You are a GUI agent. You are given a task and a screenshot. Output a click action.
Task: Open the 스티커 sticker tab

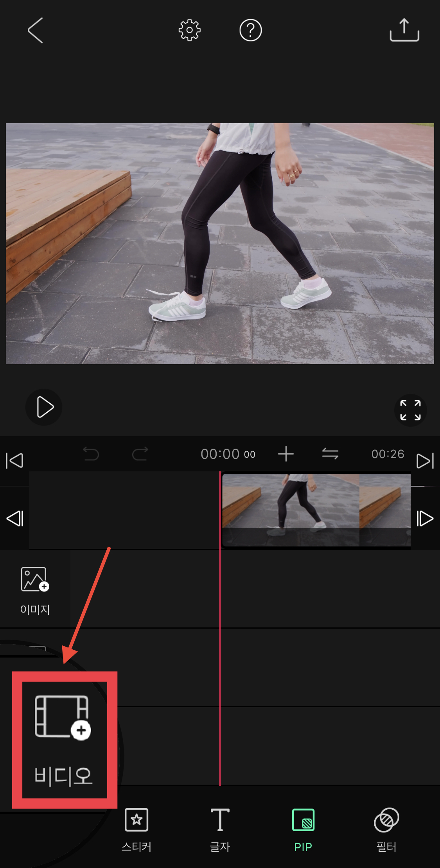tap(136, 830)
